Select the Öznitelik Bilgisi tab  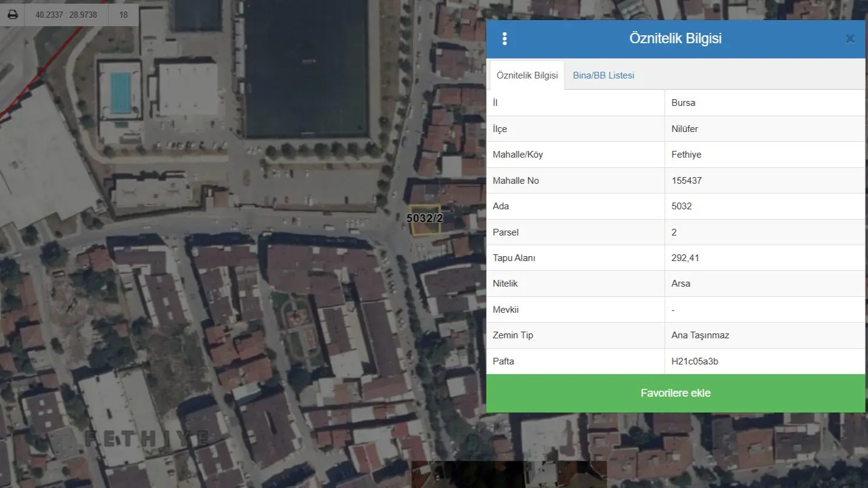(x=527, y=75)
